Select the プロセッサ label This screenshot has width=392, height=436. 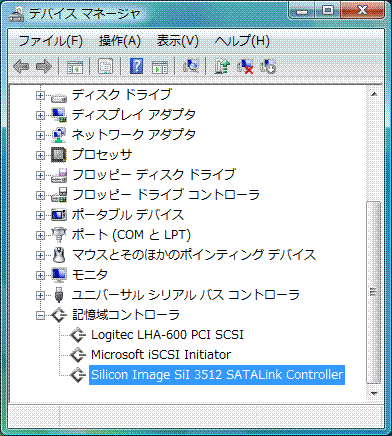102,155
